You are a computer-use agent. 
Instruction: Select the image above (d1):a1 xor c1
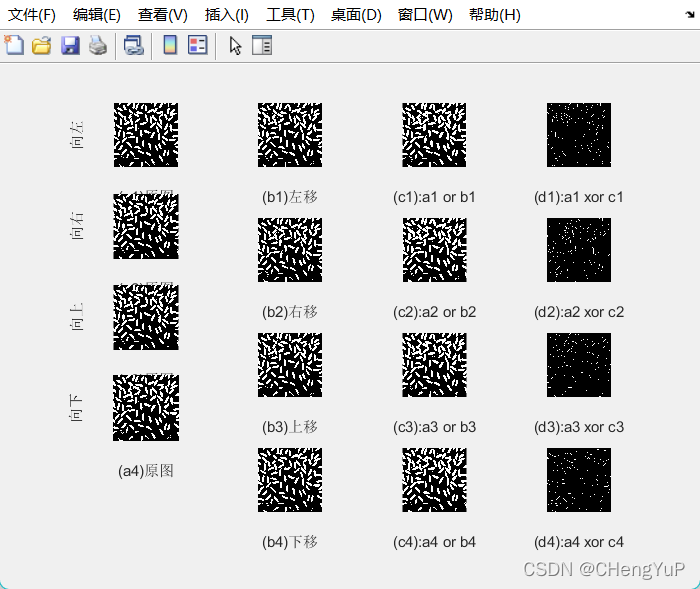(x=579, y=135)
